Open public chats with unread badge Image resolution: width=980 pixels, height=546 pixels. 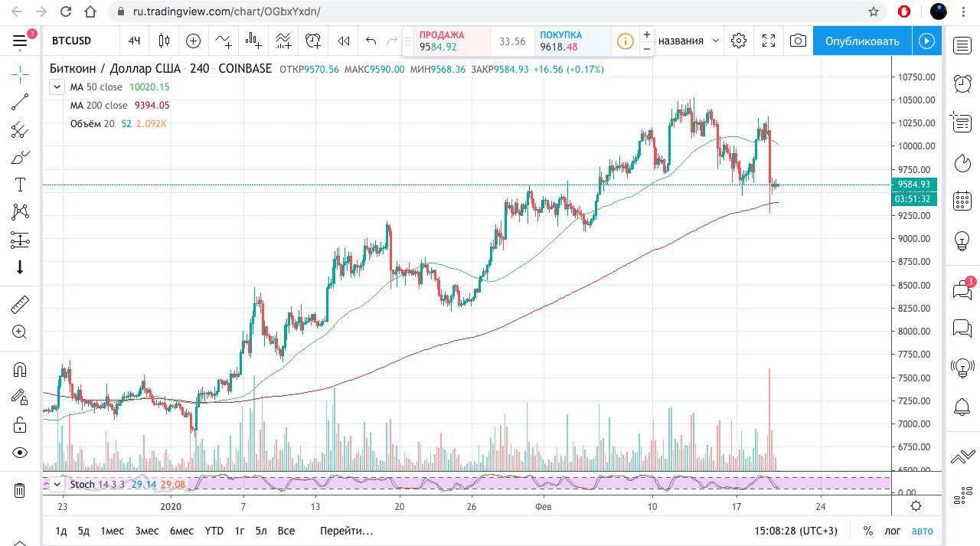(x=962, y=290)
